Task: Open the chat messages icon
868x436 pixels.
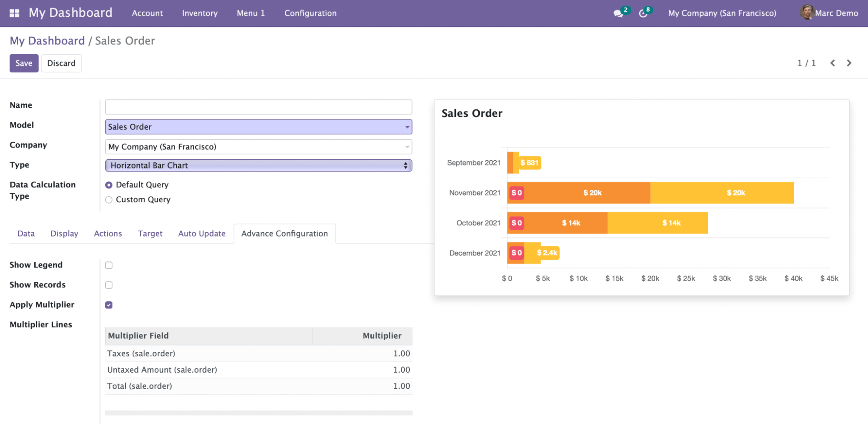Action: [x=618, y=13]
